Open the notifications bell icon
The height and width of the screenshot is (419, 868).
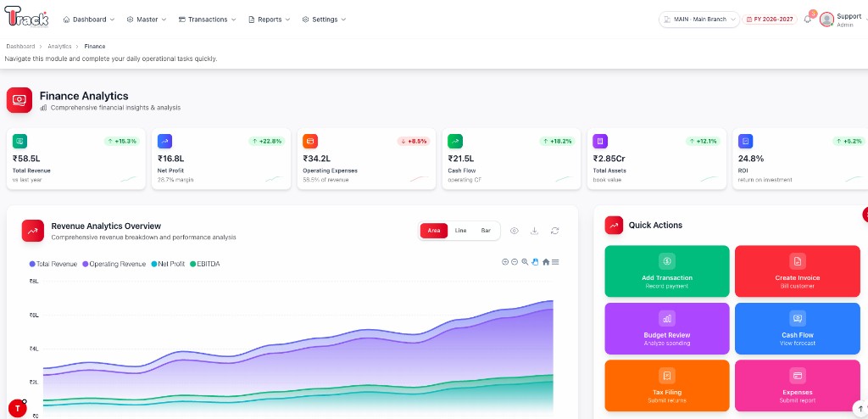pyautogui.click(x=808, y=20)
